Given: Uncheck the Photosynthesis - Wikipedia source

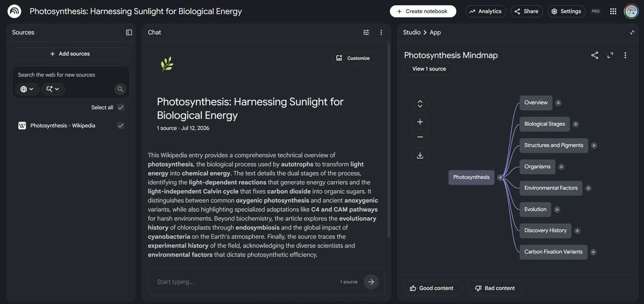Looking at the screenshot, I should [121, 125].
